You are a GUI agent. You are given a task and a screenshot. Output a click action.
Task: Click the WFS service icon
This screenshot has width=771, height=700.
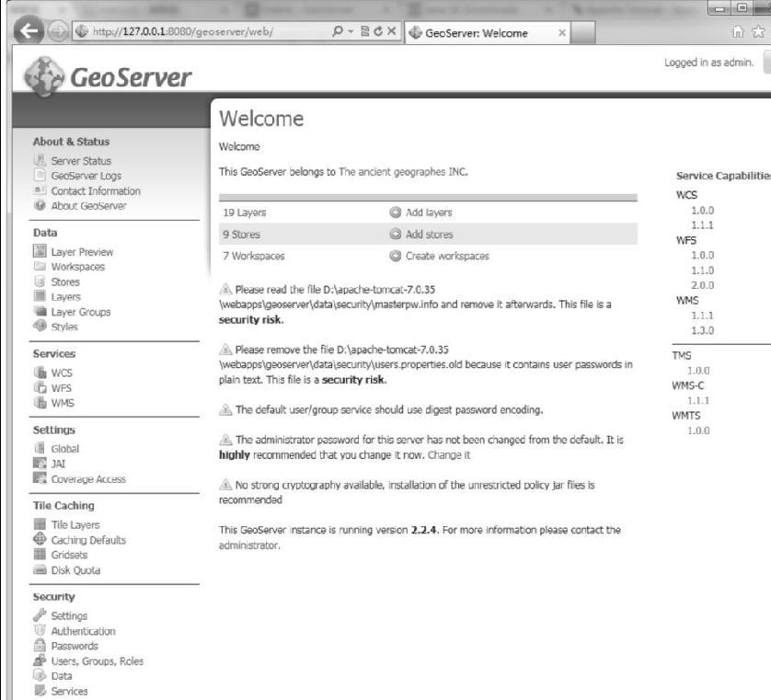click(x=40, y=387)
